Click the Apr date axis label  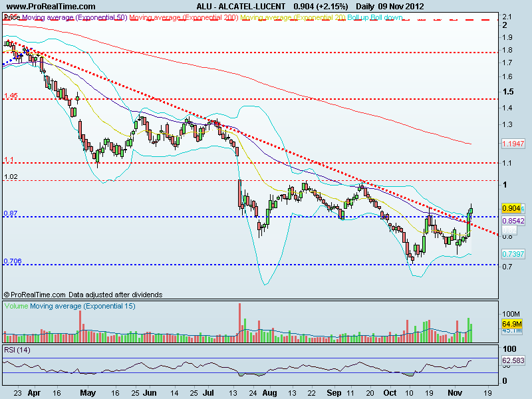(34, 393)
